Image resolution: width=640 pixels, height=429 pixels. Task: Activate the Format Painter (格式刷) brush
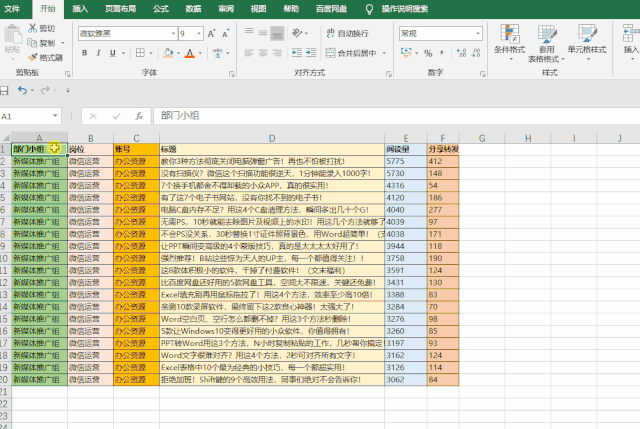32,58
